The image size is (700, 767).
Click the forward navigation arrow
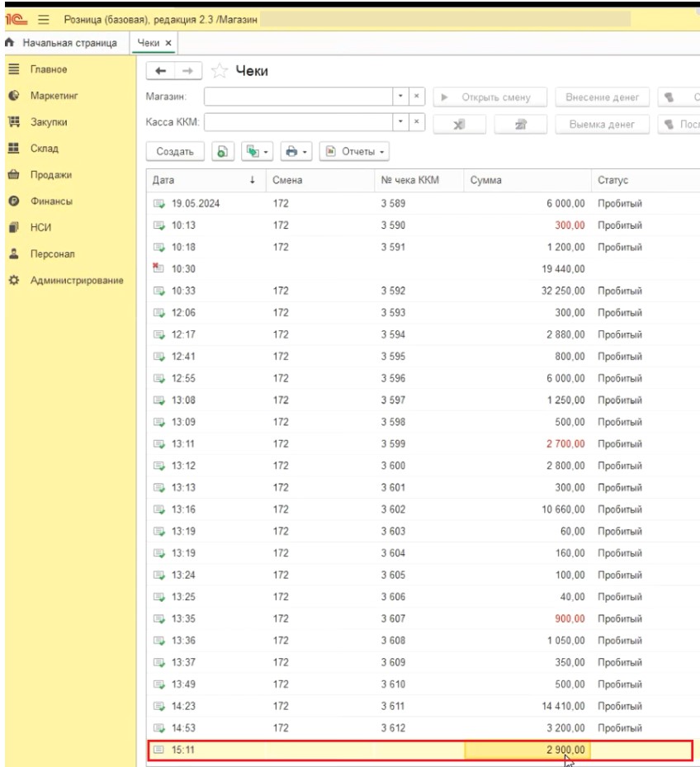[x=187, y=72]
